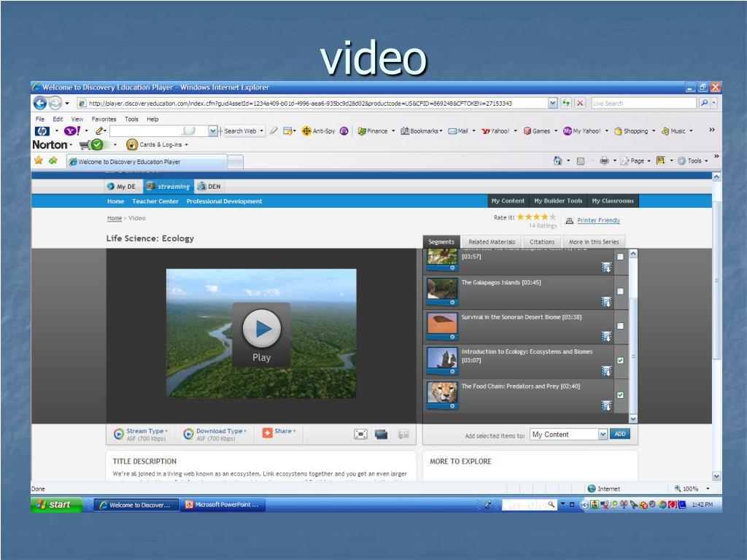
Task: Open My Classrooms
Action: pyautogui.click(x=613, y=201)
